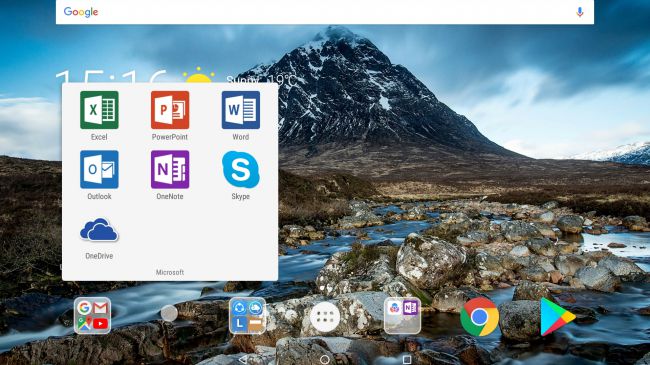Open OneDrive cloud storage
The width and height of the screenshot is (650, 365).
point(99,230)
